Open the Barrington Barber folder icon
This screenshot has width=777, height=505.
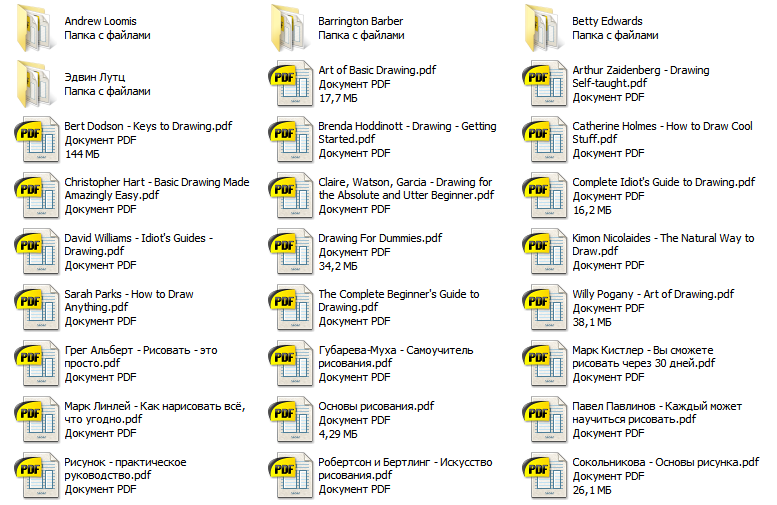click(x=289, y=28)
